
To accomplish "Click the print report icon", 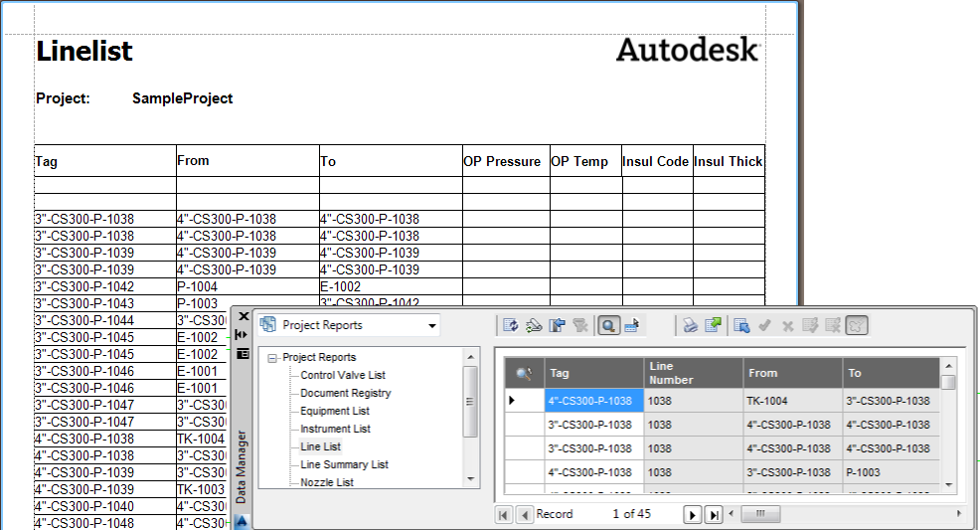I will 690,325.
